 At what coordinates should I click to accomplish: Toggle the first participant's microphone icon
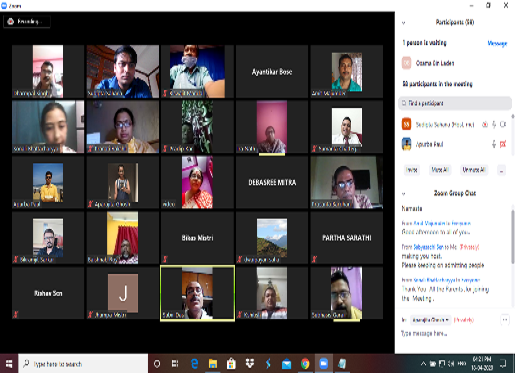[494, 125]
